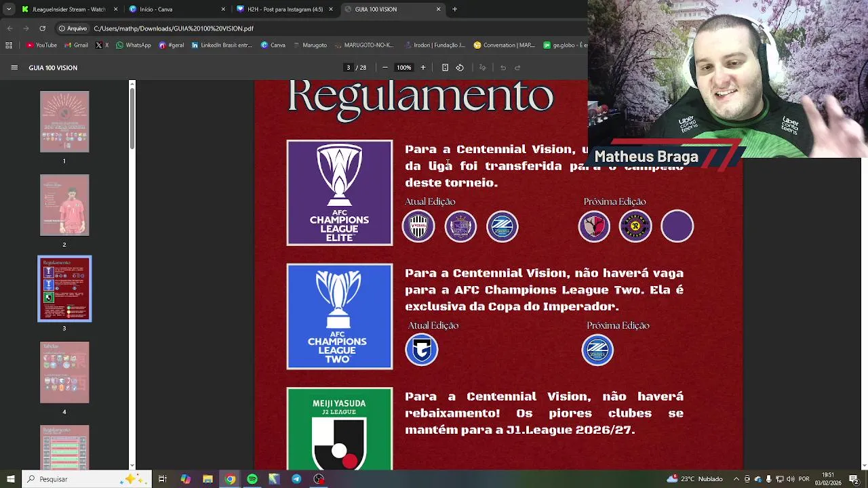Open a new browser tab
This screenshot has height=488, width=868.
455,9
